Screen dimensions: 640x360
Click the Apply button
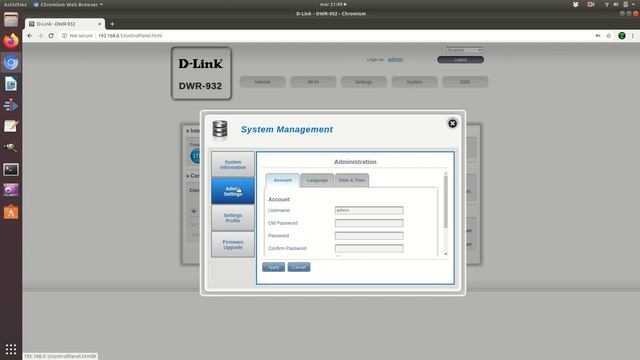coord(273,267)
